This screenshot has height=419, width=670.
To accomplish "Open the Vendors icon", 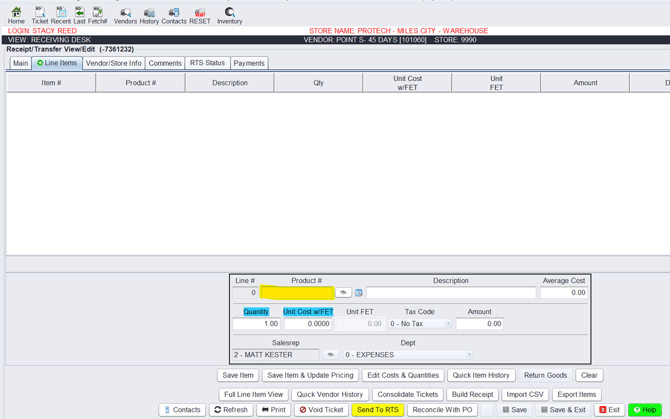I will [125, 14].
